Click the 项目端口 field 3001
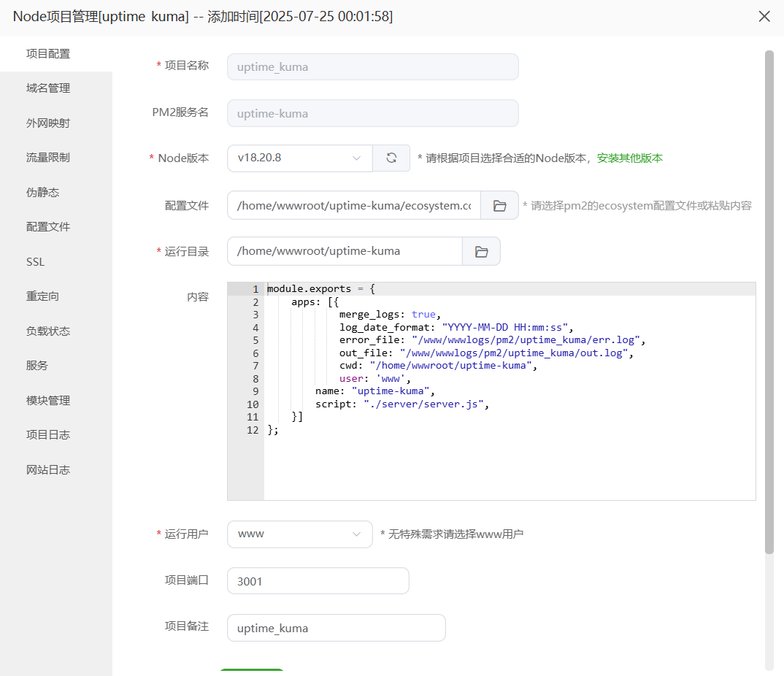Image resolution: width=784 pixels, height=676 pixels. click(x=318, y=581)
